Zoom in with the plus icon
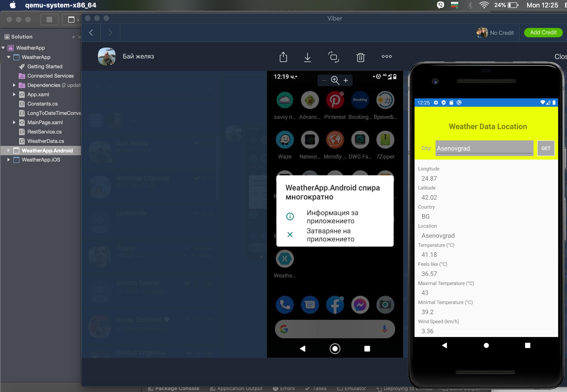 [346, 81]
